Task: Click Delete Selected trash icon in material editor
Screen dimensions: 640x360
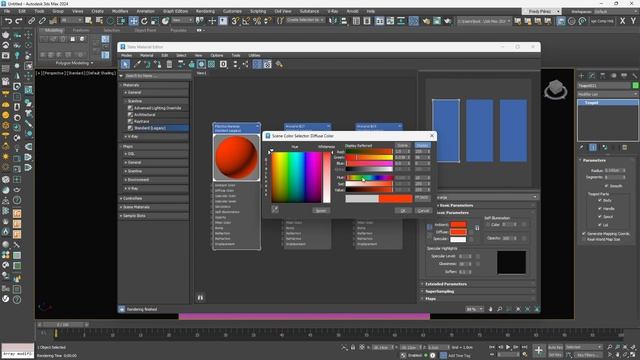Action: (x=169, y=64)
